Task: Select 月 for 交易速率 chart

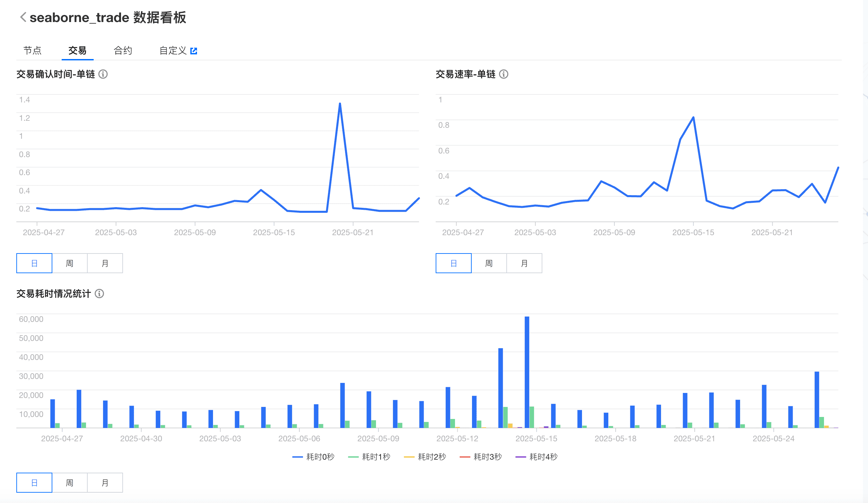Action: 524,264
